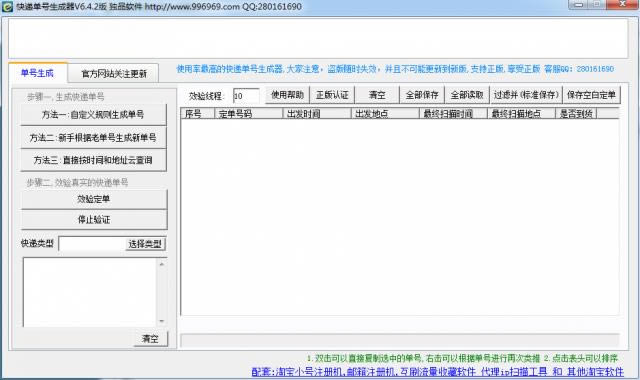
Task: Sort by the 出发时间 column header
Action: [x=317, y=114]
